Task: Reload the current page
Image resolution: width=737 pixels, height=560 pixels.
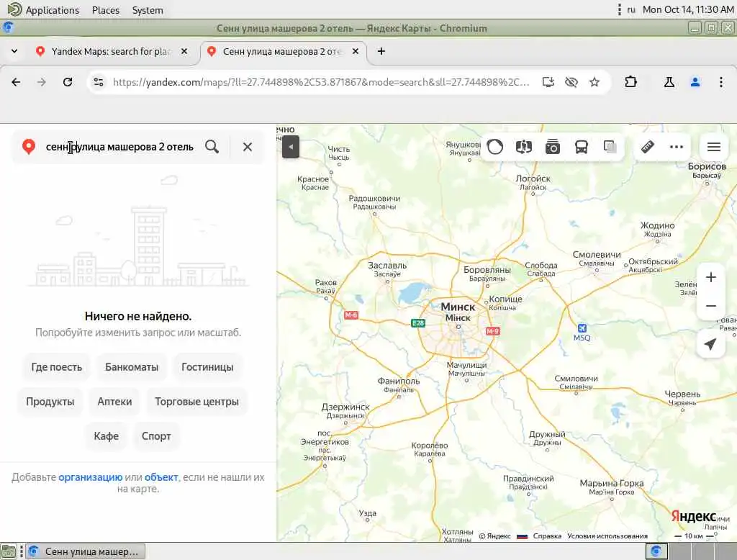Action: pos(68,82)
